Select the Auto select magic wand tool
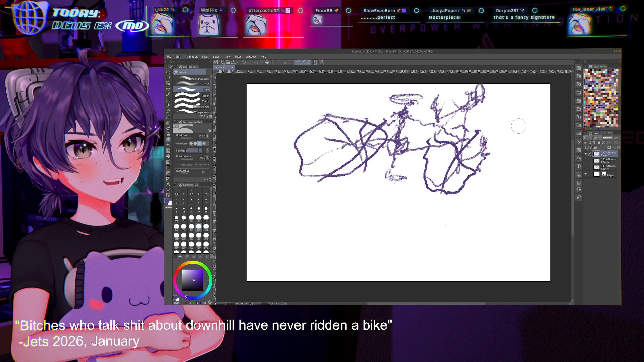644x362 pixels. click(168, 105)
